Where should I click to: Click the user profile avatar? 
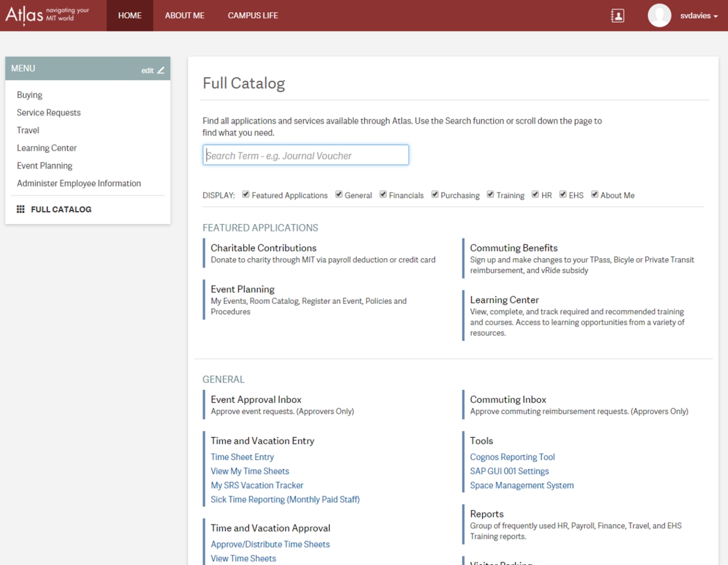659,16
